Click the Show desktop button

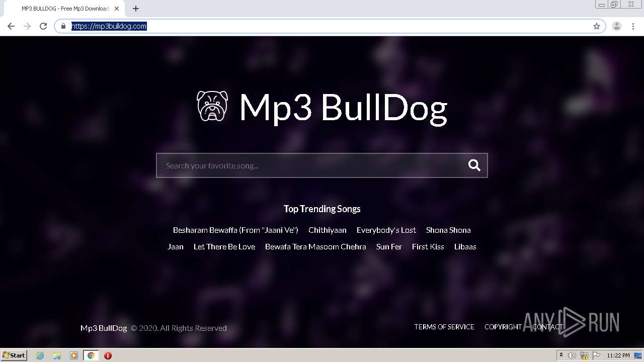(638, 355)
